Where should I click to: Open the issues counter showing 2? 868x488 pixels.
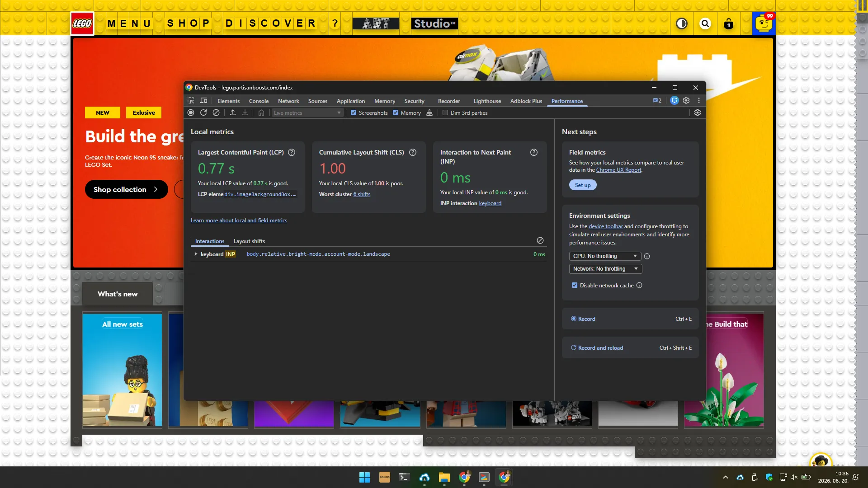[657, 101]
